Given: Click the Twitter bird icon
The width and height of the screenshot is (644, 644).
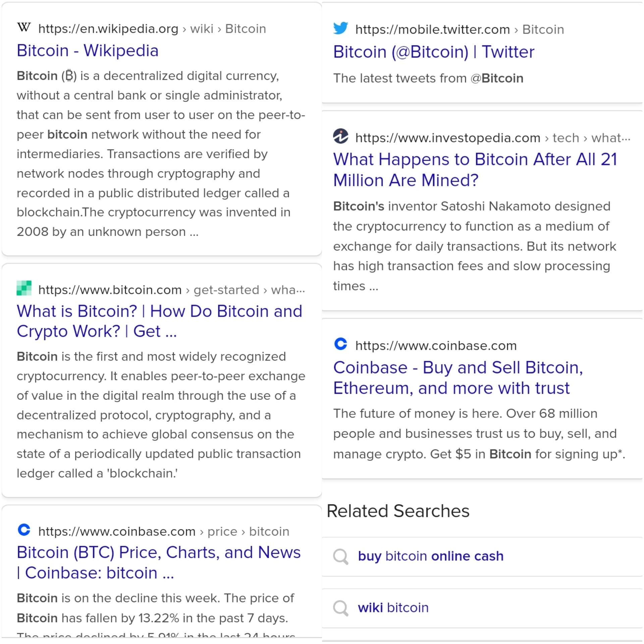Looking at the screenshot, I should point(341,28).
